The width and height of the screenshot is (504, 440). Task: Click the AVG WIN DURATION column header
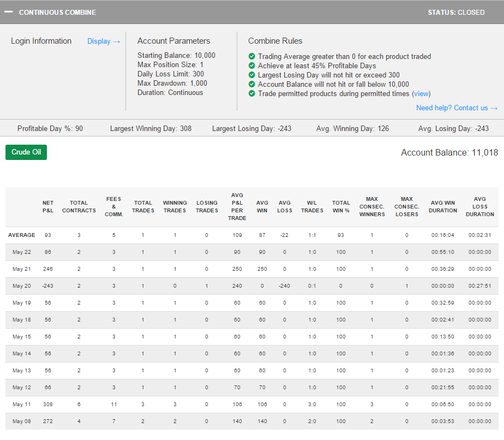pos(442,206)
